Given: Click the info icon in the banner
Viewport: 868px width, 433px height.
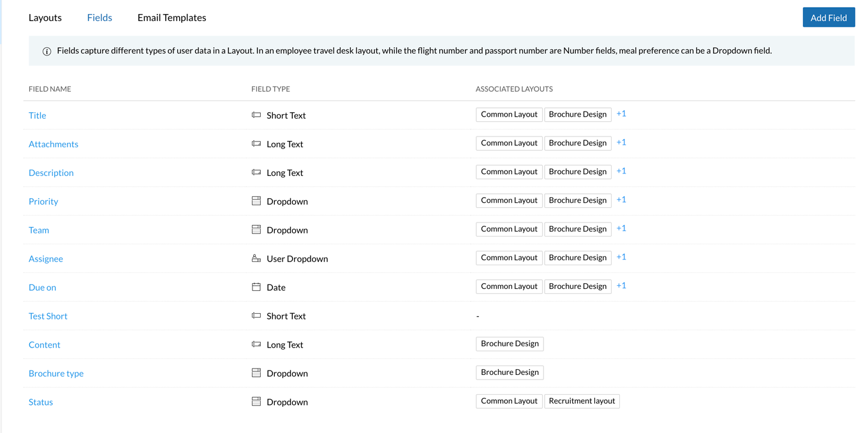Looking at the screenshot, I should (x=47, y=52).
